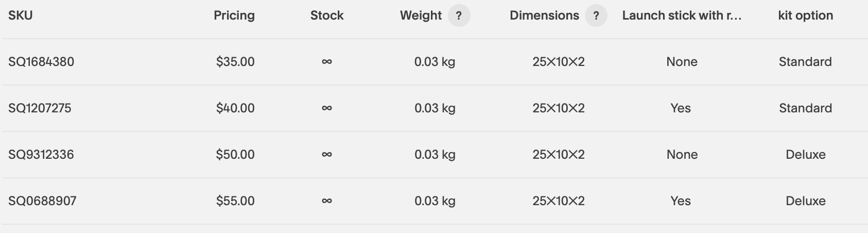Click the kit option column header
868x233 pixels.
pyautogui.click(x=806, y=15)
